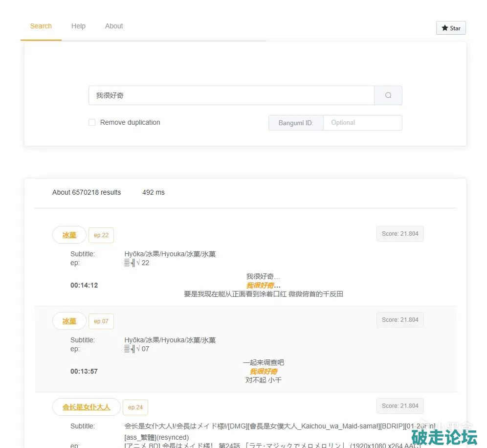Viewport: 487px width, 448px height.
Task: Click the 00:14:12 timestamp
Action: [x=84, y=285]
